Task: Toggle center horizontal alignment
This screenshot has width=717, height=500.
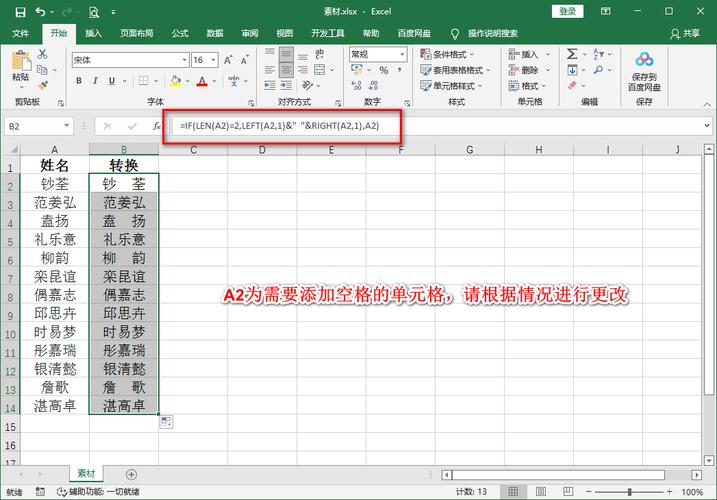Action: click(286, 70)
